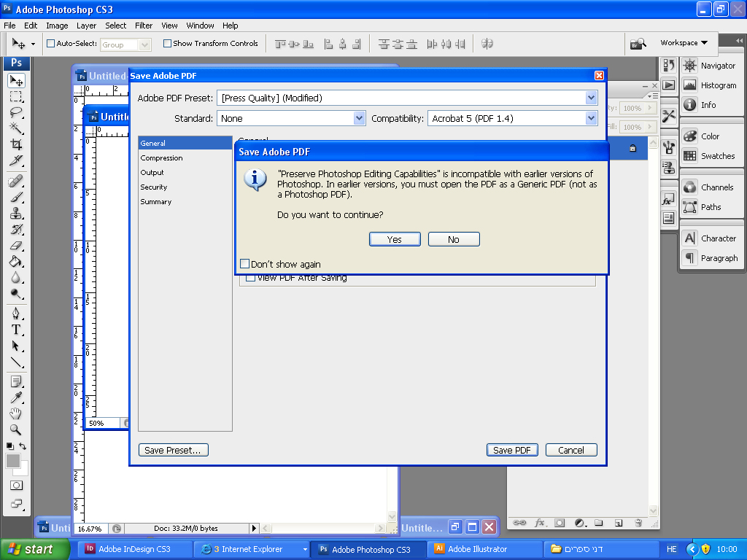The image size is (747, 560).
Task: Enable Show Transform Controls checkbox
Action: coord(167,43)
